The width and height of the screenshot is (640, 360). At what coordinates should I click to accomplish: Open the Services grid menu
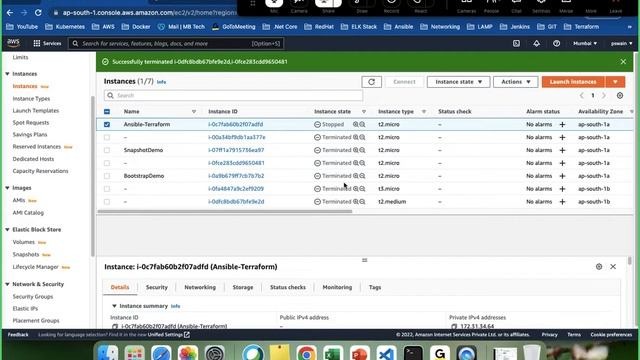tap(47, 43)
